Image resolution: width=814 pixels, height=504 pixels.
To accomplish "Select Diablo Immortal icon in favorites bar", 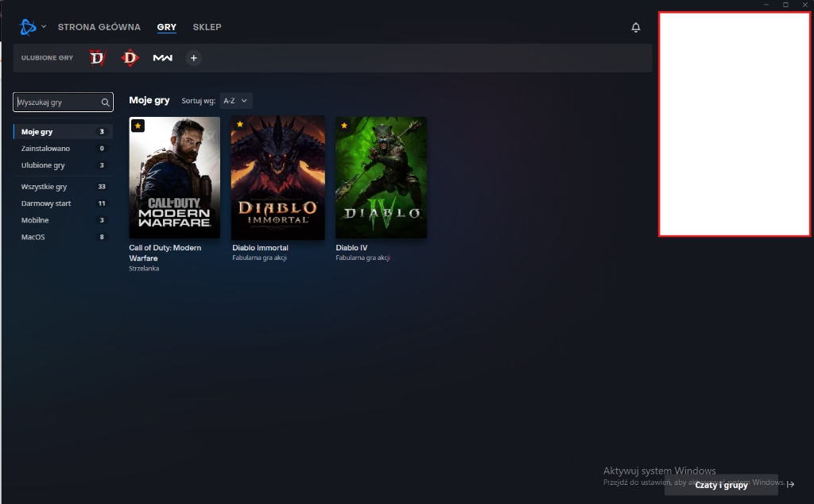I will (x=130, y=57).
